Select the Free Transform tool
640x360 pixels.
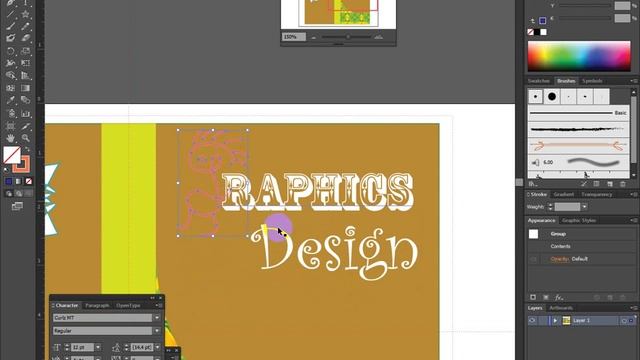pos(25,63)
